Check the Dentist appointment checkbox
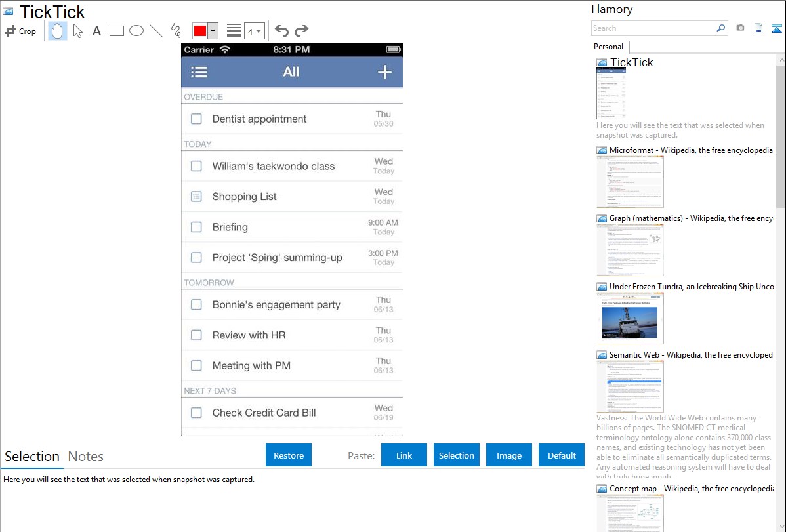 click(x=197, y=119)
